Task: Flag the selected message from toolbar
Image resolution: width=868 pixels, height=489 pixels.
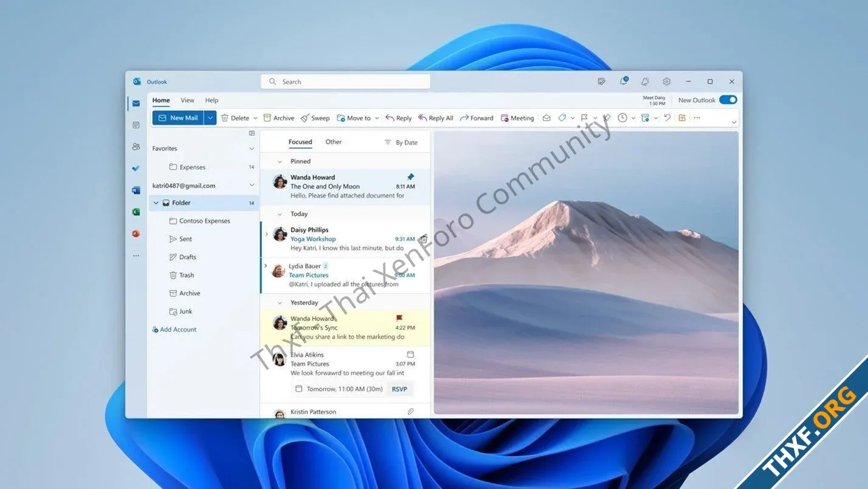Action: pos(584,118)
